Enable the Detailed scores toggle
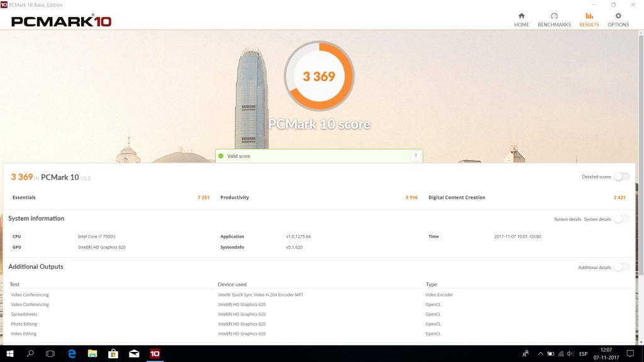 coord(621,177)
